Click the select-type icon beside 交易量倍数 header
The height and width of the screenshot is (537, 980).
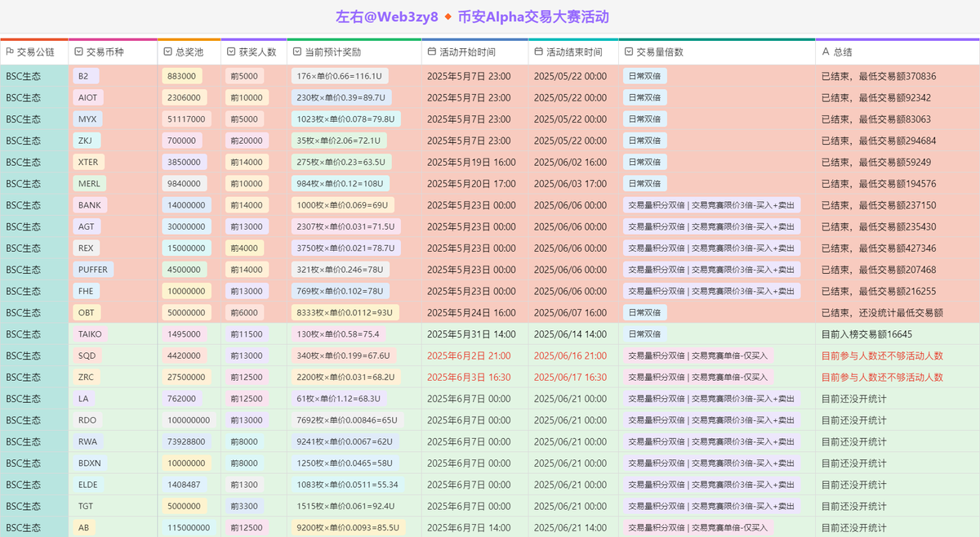[x=629, y=51]
